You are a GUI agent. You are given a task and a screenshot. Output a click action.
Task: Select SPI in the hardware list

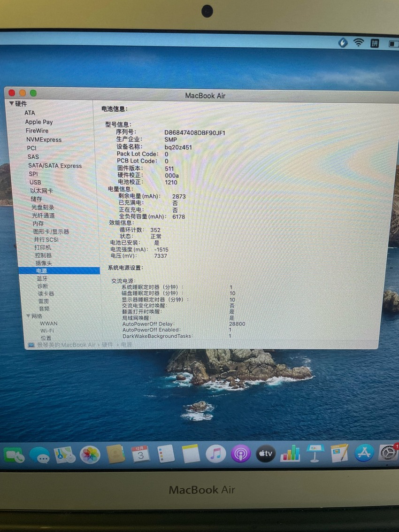tap(33, 174)
